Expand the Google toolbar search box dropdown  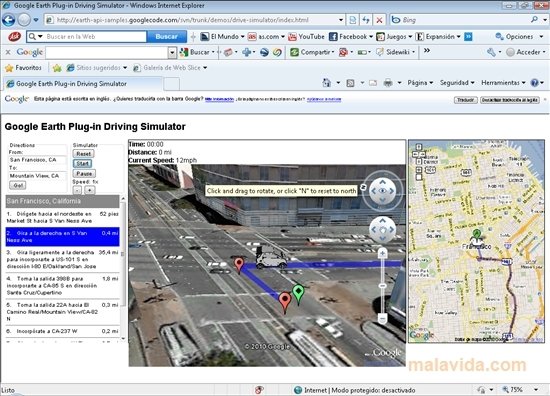(172, 53)
